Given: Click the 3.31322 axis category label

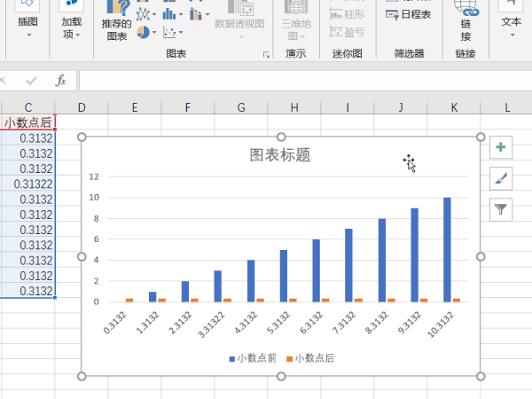Looking at the screenshot, I should coord(211,325).
